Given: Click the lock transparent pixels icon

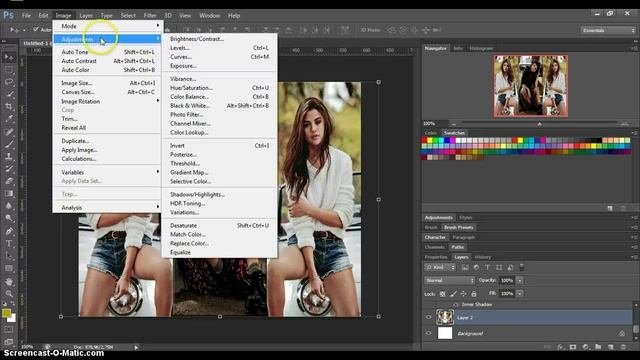Looking at the screenshot, I should [442, 293].
